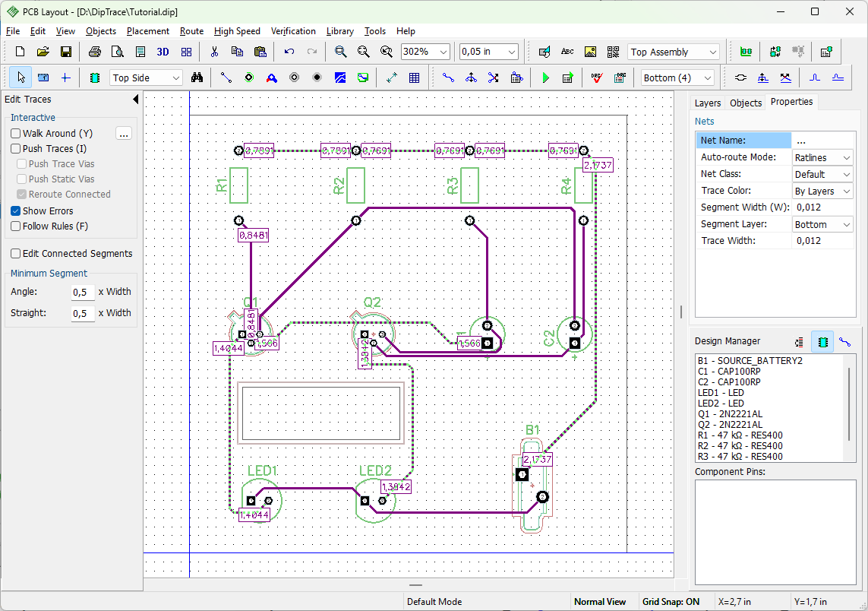Uncheck the Show Errors checkbox

click(x=15, y=211)
